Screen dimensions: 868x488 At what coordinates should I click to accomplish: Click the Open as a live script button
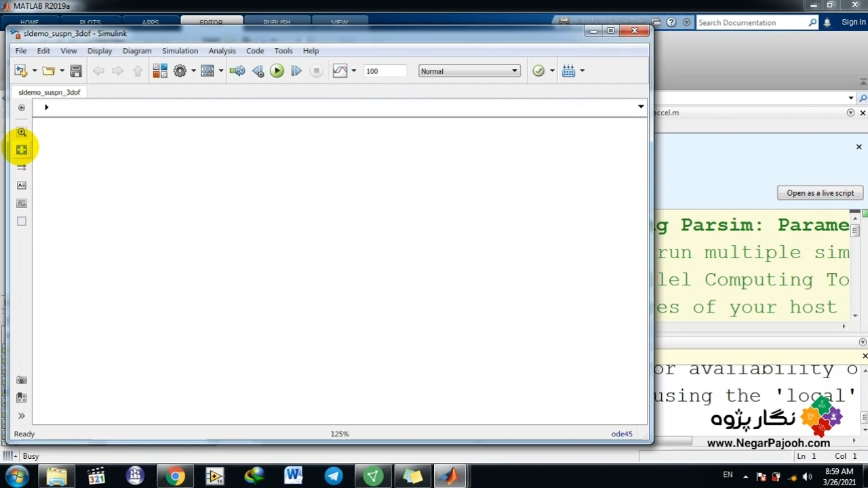820,193
